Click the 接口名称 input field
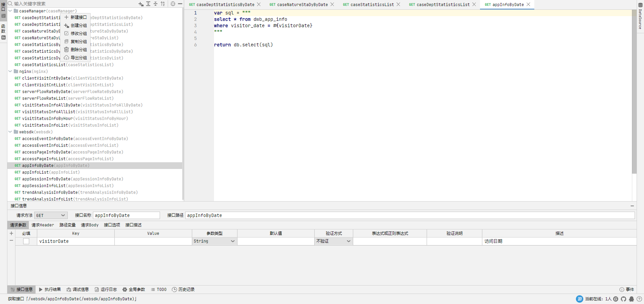 [126, 215]
